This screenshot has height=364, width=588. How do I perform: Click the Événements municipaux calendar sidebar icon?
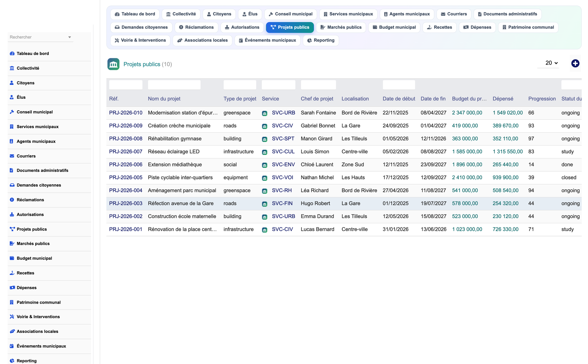12,346
